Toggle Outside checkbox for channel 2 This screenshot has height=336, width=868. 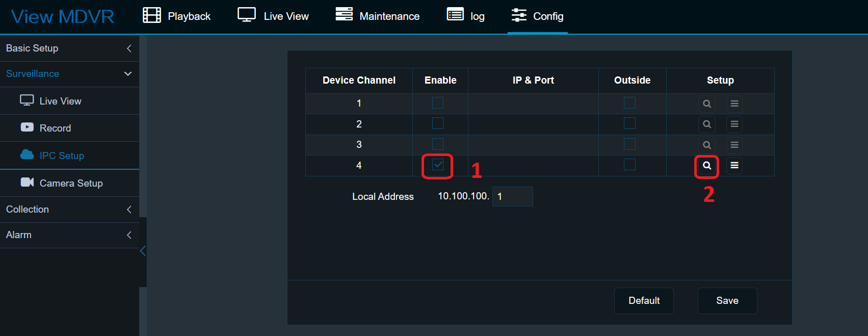pyautogui.click(x=629, y=123)
